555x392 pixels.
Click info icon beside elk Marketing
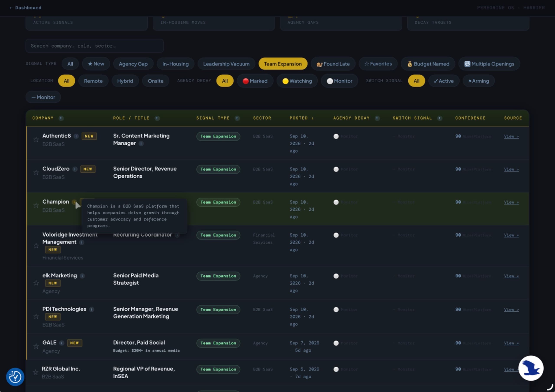point(82,276)
